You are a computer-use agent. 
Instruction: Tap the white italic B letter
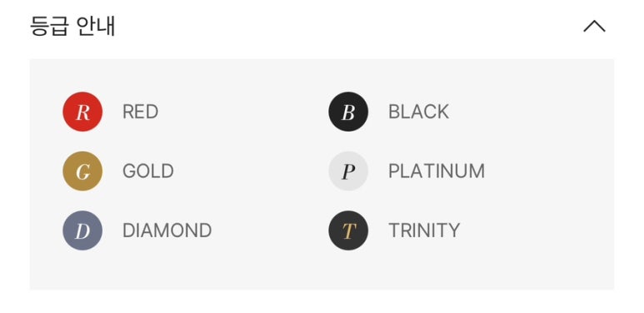coord(348,112)
